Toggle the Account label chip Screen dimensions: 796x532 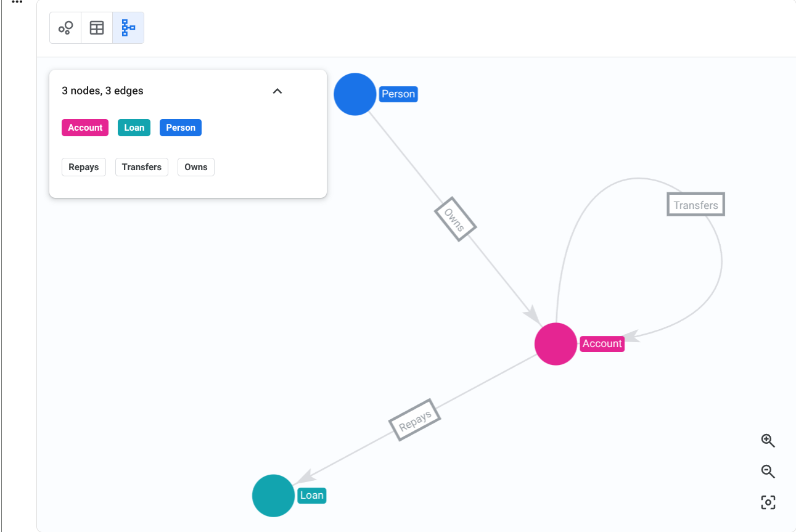point(84,127)
